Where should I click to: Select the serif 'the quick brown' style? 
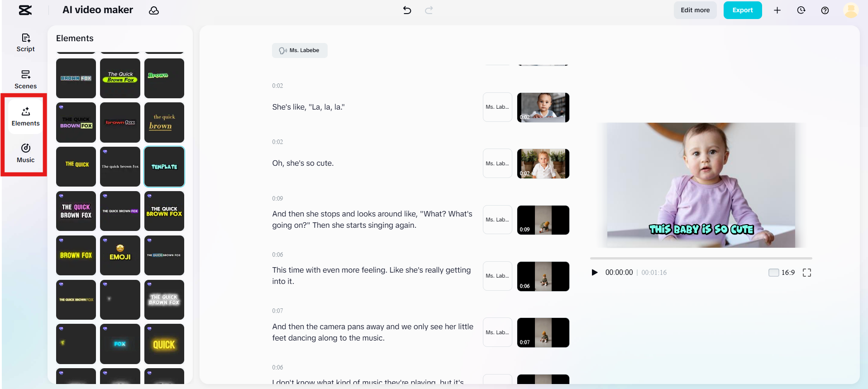[x=164, y=122]
